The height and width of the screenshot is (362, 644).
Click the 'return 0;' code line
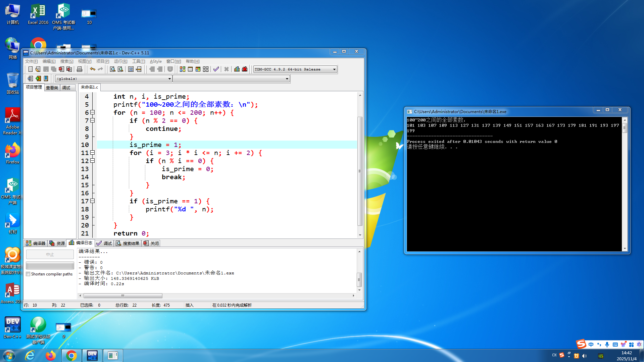131,233
